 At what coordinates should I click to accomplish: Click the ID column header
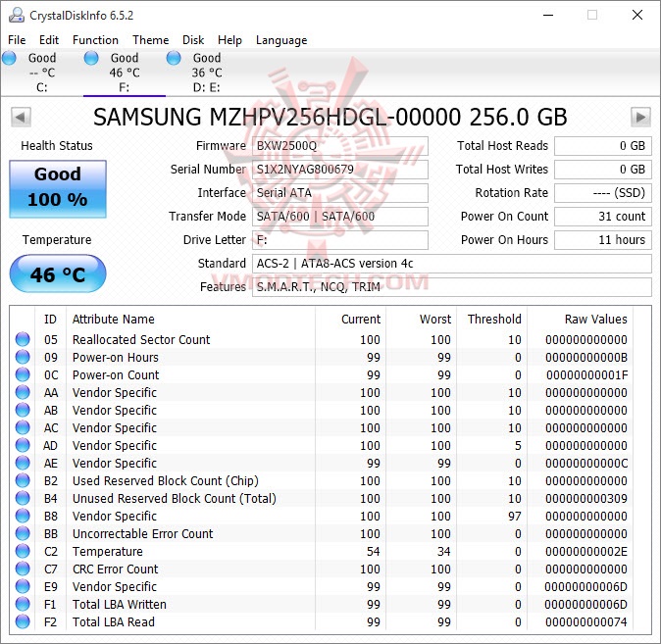click(50, 319)
